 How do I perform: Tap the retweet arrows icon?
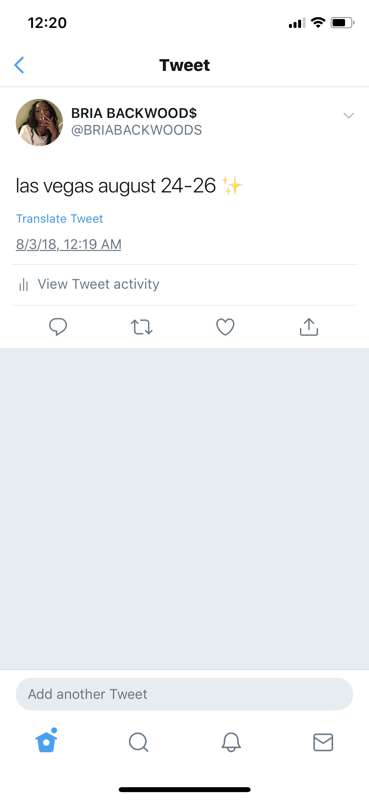(141, 327)
